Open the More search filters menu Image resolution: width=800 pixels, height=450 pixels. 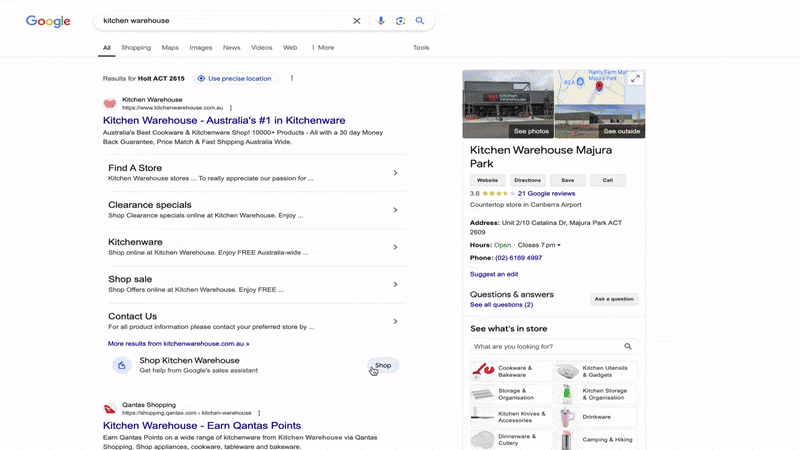(323, 47)
